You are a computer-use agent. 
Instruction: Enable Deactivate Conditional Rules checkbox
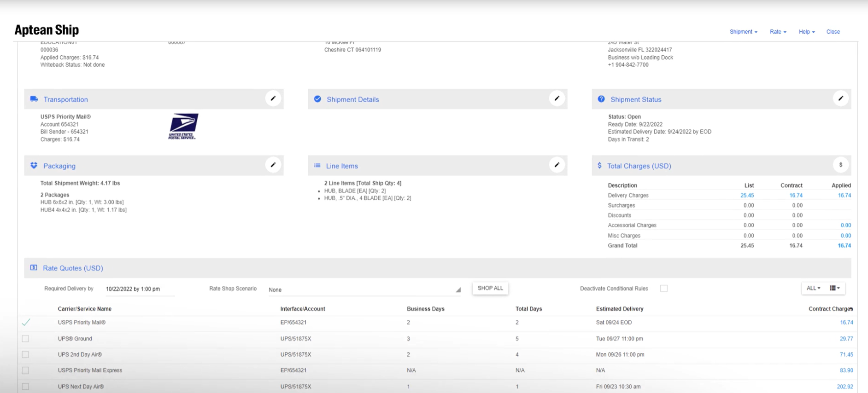pos(664,289)
